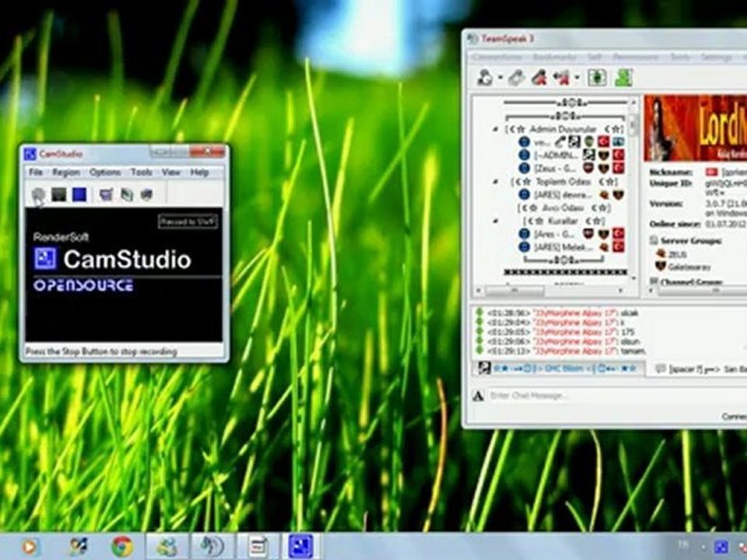Click the last CamStudio toolbar icon, screen annotations

click(147, 194)
